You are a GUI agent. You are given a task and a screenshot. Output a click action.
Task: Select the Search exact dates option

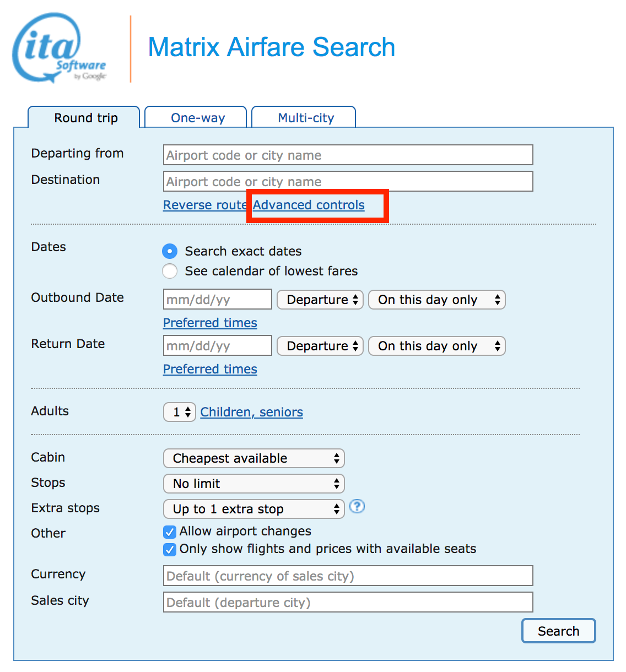(170, 251)
